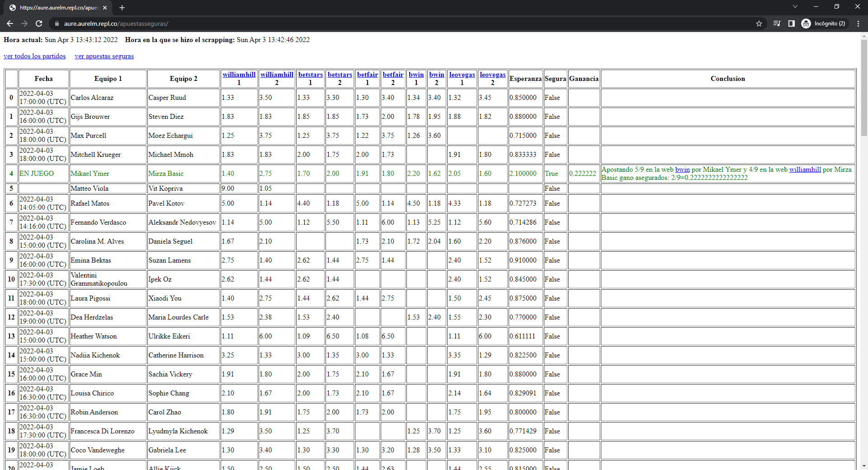Click 'Sophie Chang' cell
Screen dimensions: 868x470
point(184,393)
